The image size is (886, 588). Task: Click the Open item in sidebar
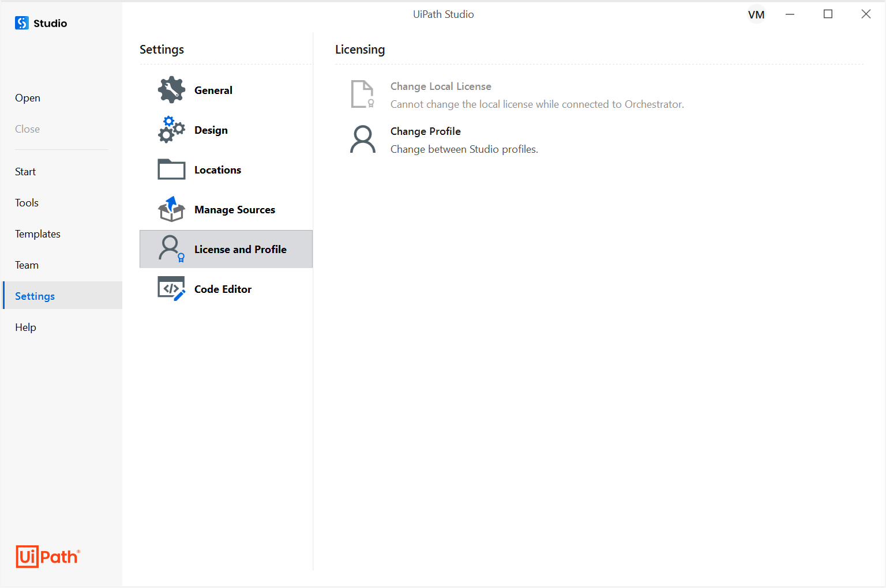click(x=27, y=97)
